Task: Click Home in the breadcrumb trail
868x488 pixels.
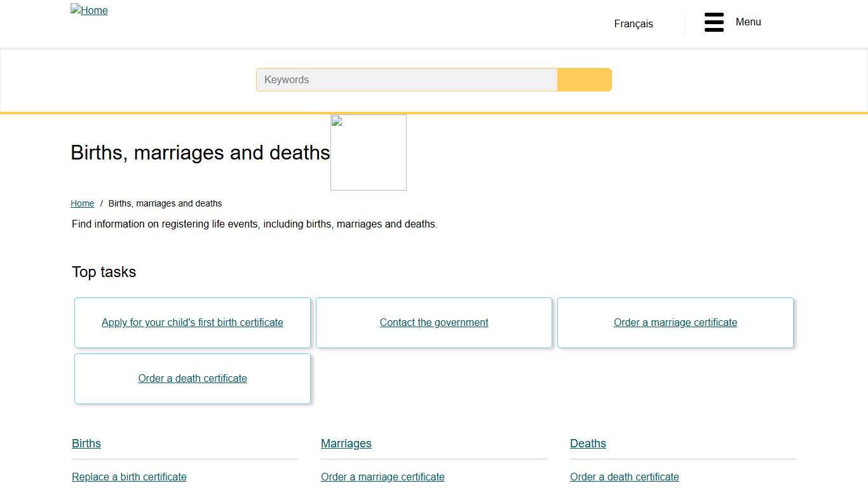Action: point(82,203)
